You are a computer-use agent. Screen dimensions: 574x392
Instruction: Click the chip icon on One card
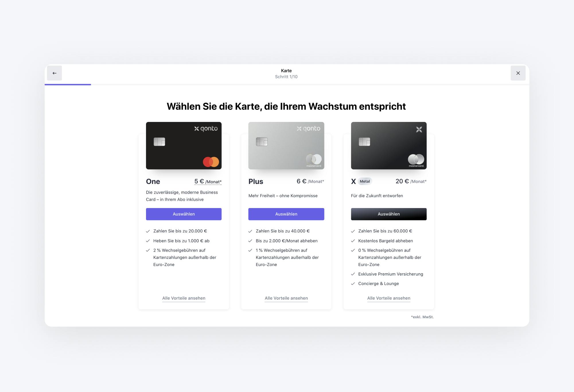pos(159,142)
